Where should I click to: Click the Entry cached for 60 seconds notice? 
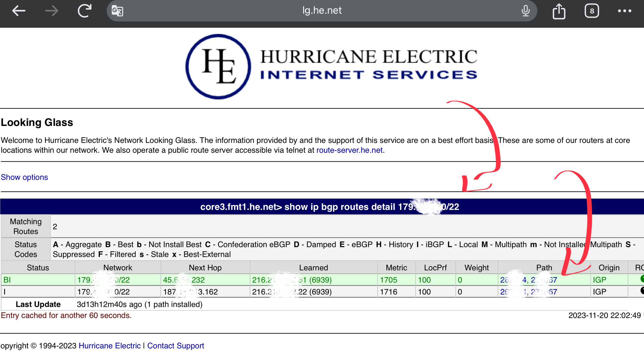(x=66, y=315)
